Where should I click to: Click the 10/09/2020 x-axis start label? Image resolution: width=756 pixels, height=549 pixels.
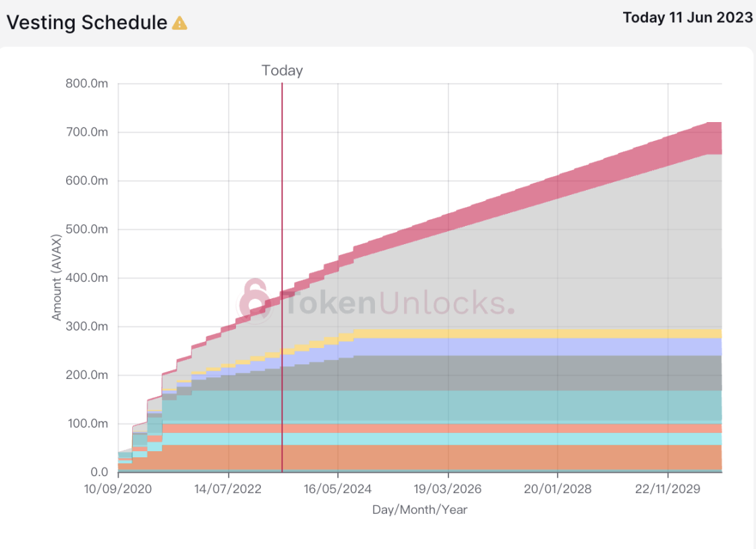[117, 489]
